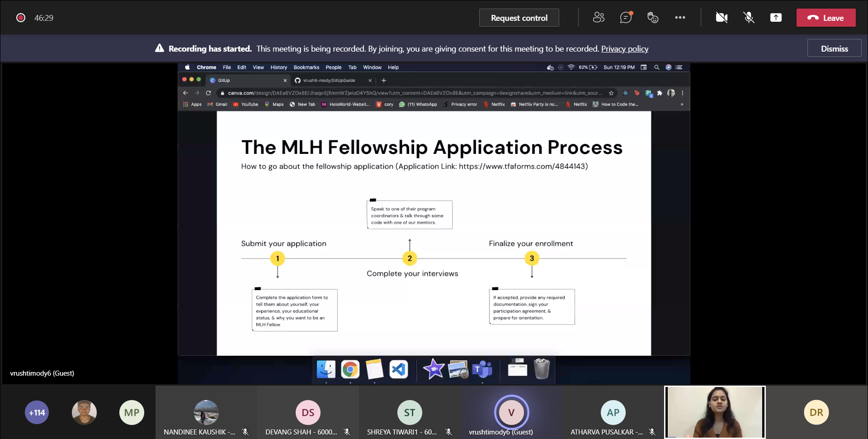868x439 pixels.
Task: Open iMovie from the dock
Action: point(434,369)
